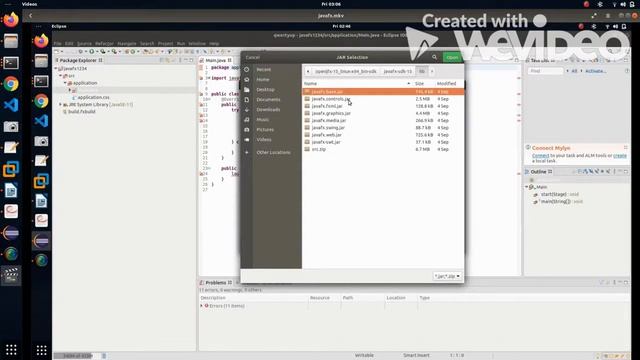
Task: Open Show Applications grid in leftmost dock
Action: click(x=11, y=350)
